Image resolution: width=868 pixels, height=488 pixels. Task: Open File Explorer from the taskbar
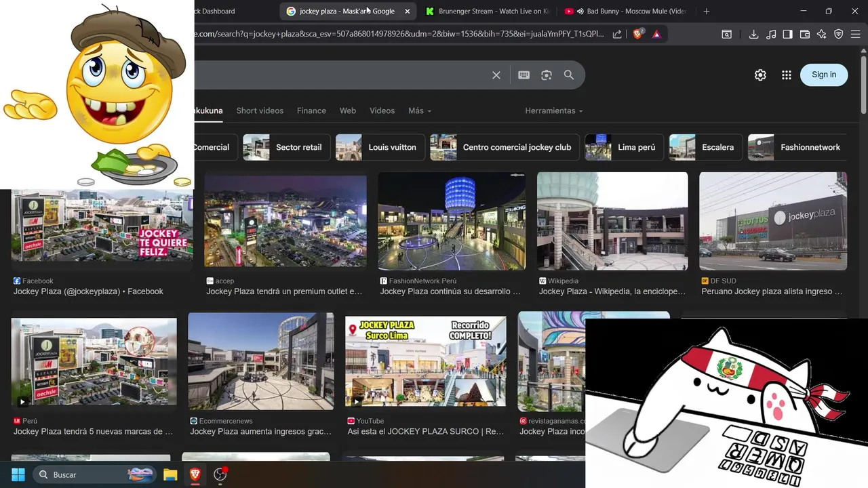click(170, 474)
